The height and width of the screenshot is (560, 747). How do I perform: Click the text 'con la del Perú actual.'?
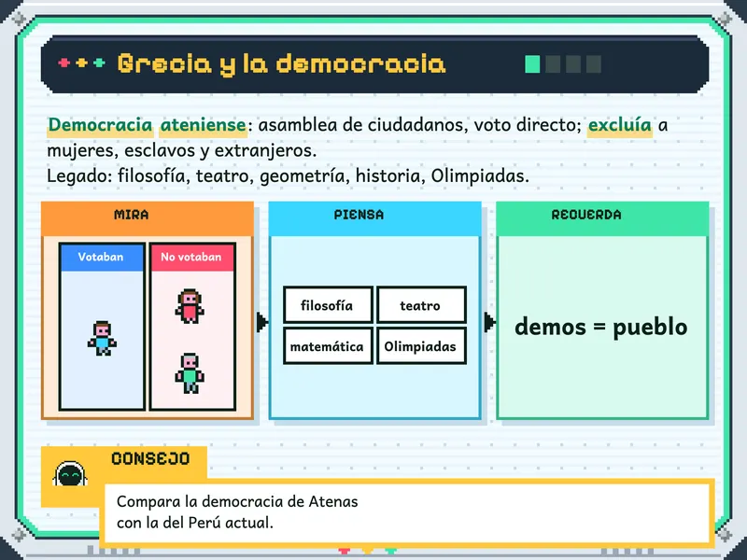pyautogui.click(x=195, y=523)
